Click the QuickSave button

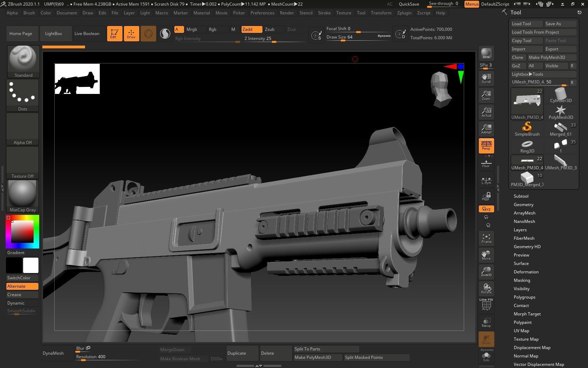tap(409, 4)
